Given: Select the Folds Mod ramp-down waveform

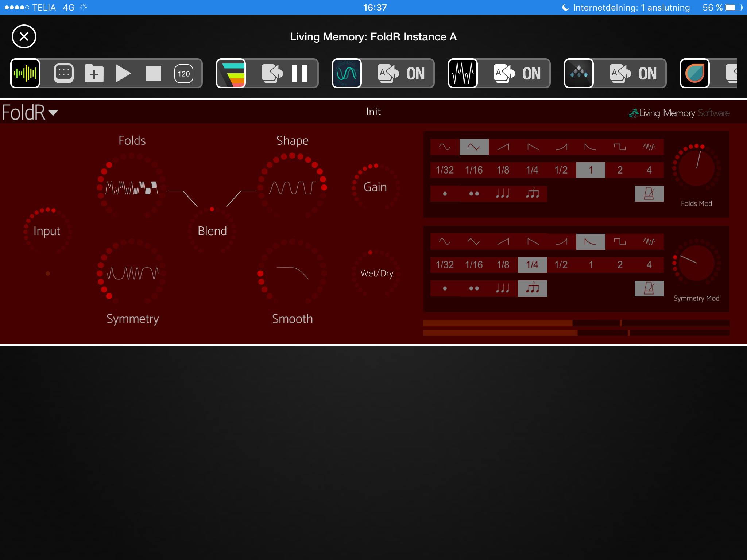Looking at the screenshot, I should tap(533, 147).
